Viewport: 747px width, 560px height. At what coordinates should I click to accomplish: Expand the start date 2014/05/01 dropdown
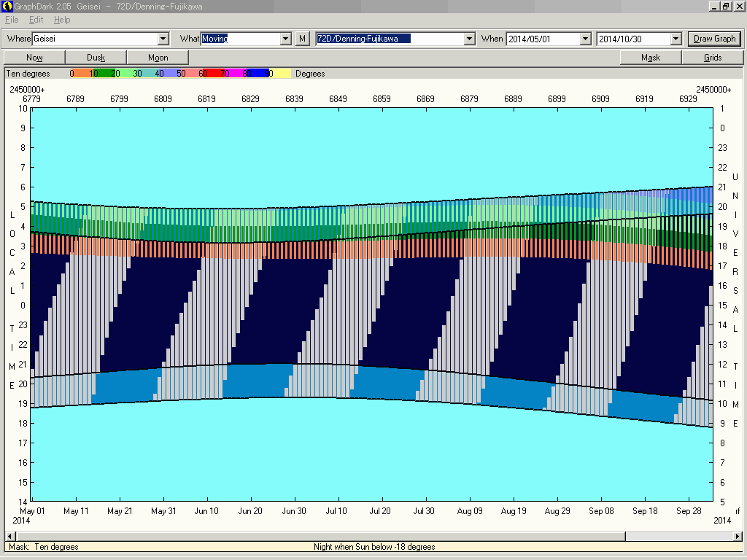click(x=585, y=39)
